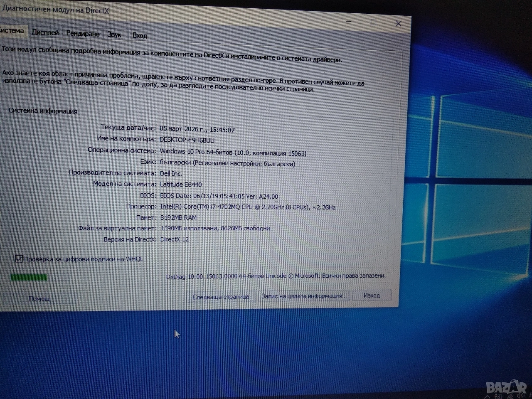Open the Рендиране tab
The width and height of the screenshot is (532, 399).
83,34
